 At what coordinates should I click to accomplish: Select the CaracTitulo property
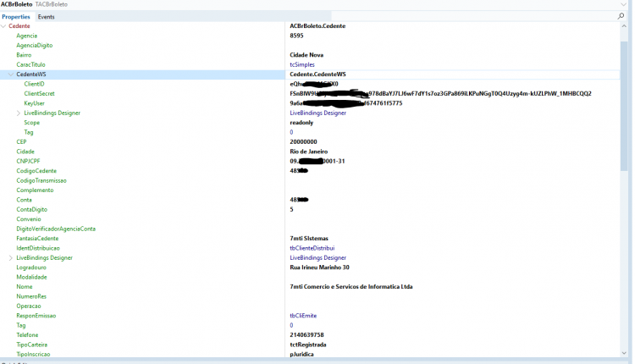click(30, 65)
